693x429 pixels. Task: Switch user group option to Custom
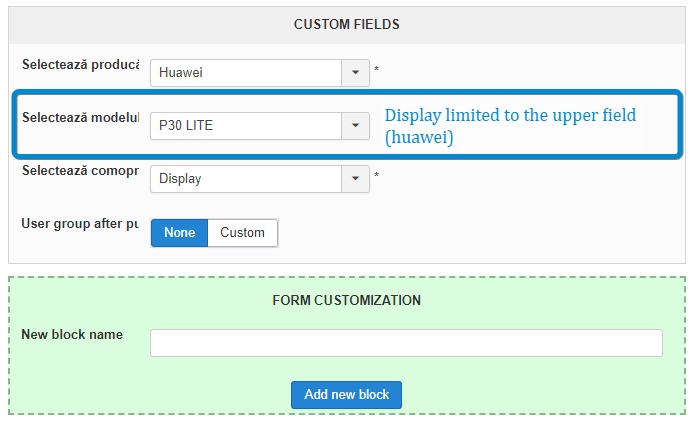(242, 232)
